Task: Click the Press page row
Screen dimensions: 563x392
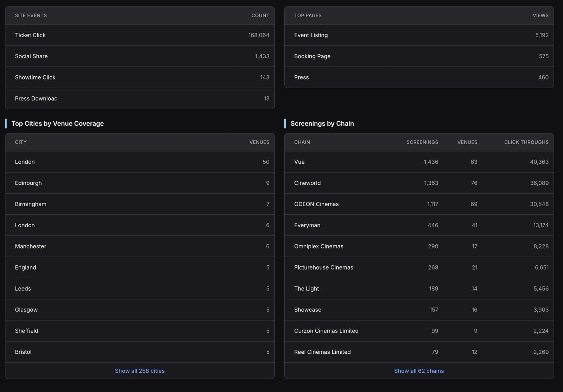Action: [419, 77]
